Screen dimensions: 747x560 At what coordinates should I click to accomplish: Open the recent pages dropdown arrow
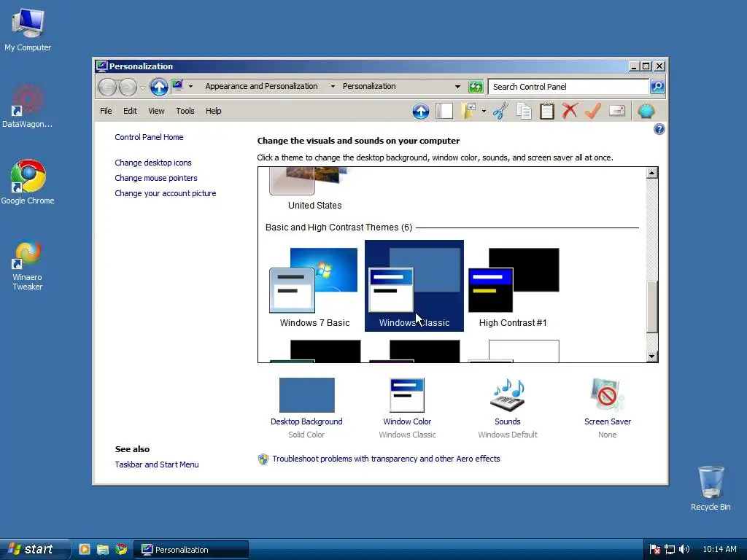click(142, 87)
